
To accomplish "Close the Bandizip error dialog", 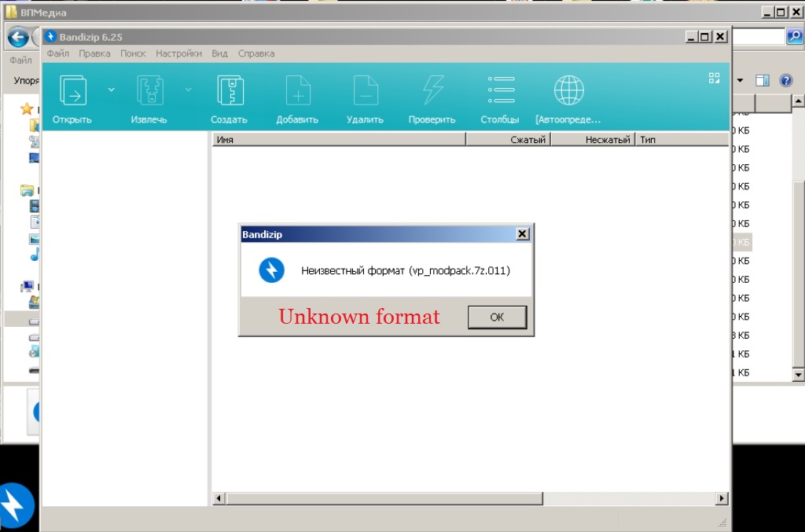I will click(522, 234).
